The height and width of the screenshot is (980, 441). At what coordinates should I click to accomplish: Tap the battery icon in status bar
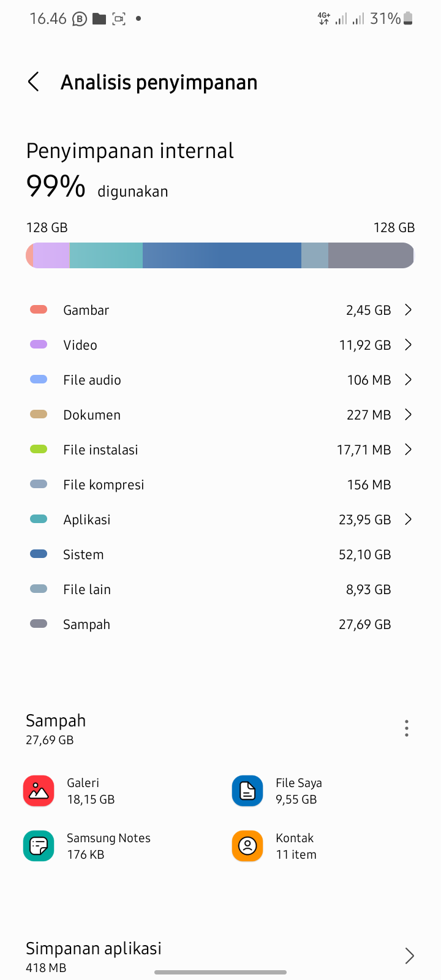click(x=409, y=19)
